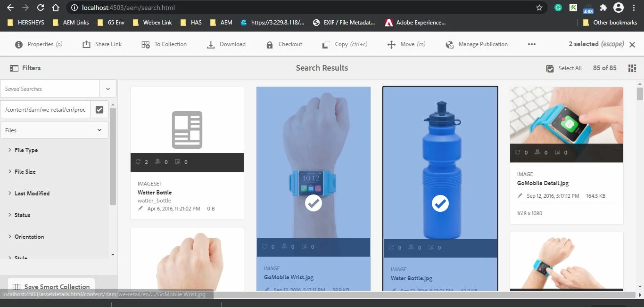Expand the Status filter
This screenshot has width=644, height=307.
[x=19, y=215]
